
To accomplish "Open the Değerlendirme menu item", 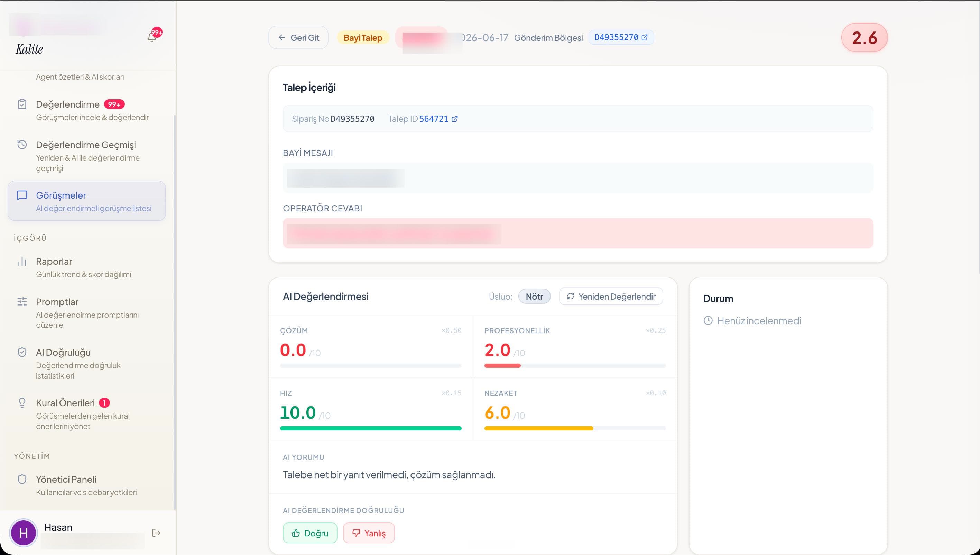I will [87, 110].
